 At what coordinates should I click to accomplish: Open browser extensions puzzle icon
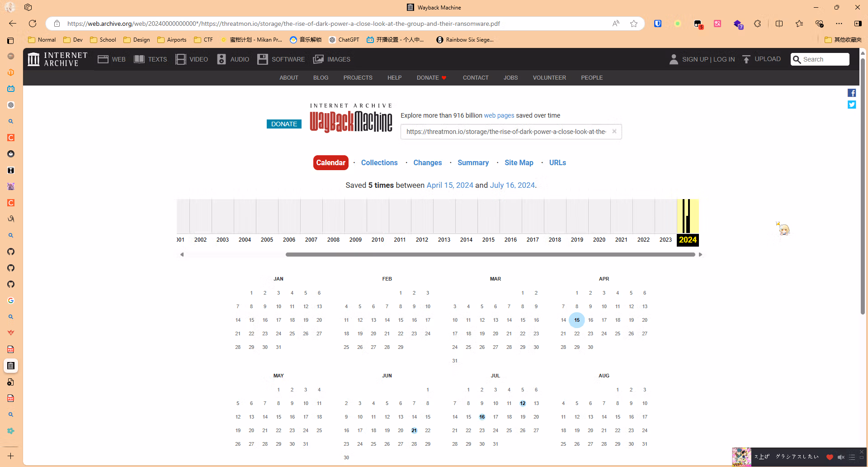coord(758,24)
